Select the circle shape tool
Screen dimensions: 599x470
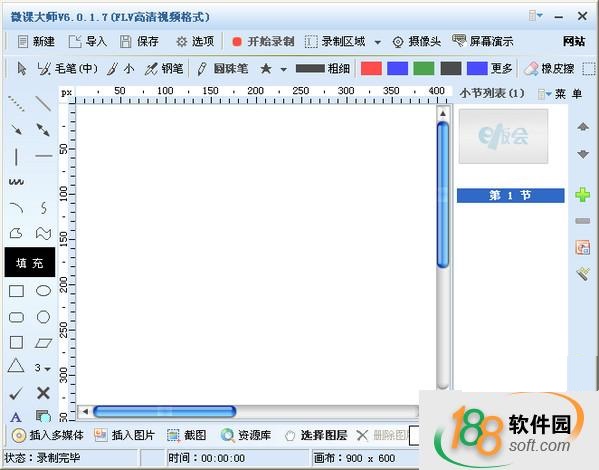(x=43, y=317)
